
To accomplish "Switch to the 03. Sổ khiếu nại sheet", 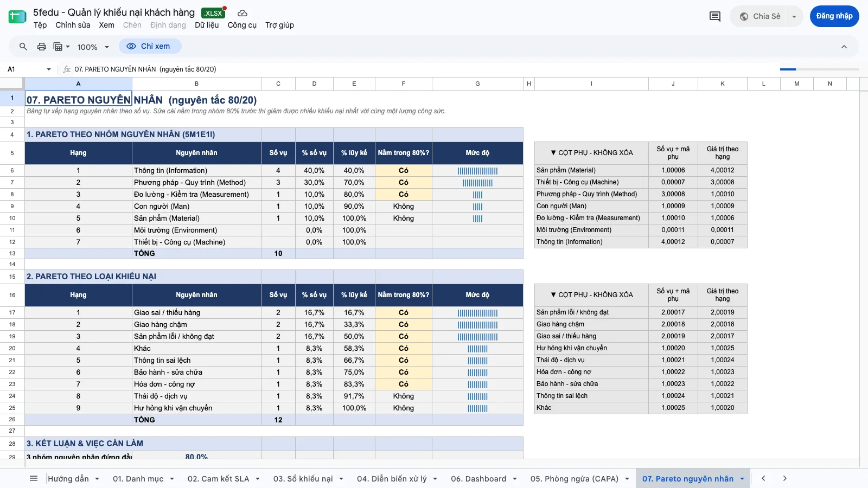I will pos(303,479).
